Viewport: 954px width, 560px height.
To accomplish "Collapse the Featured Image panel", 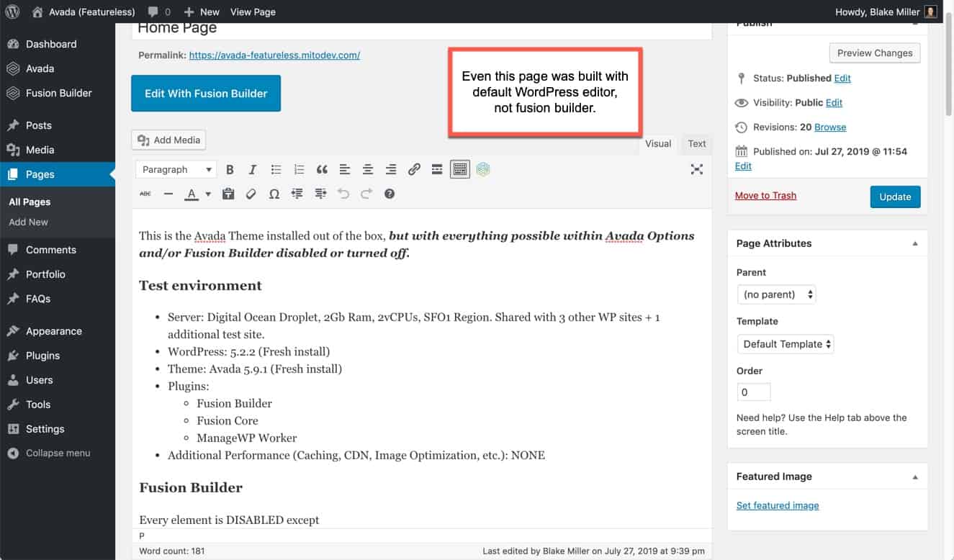I will pos(915,477).
